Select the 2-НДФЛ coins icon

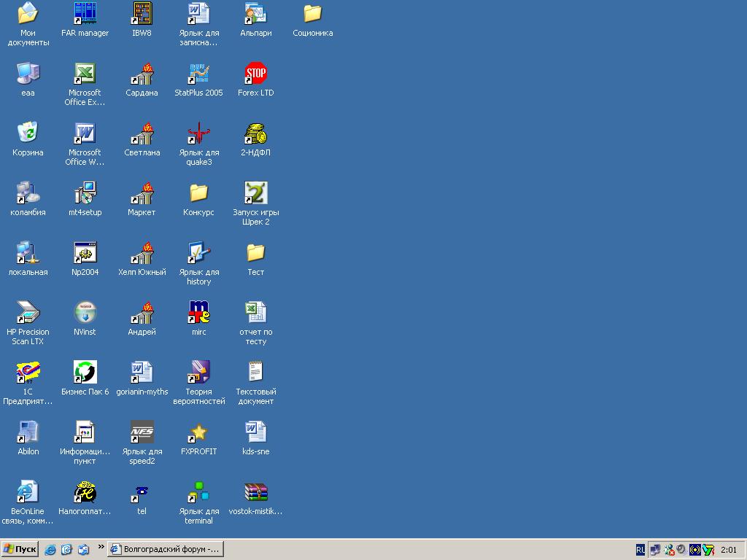coord(255,133)
